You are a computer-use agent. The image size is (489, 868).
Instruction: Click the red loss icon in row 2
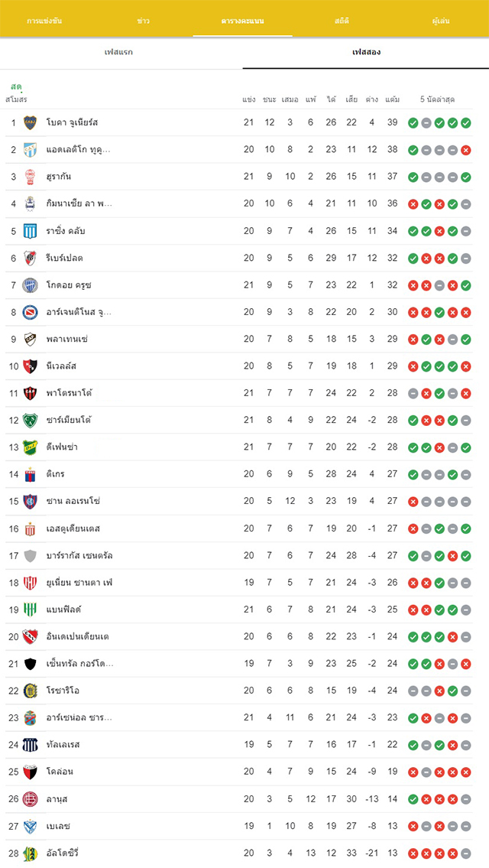[466, 150]
